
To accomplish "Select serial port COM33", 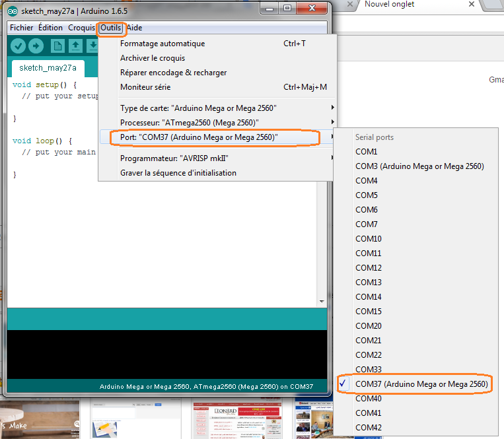I will click(x=416, y=369).
